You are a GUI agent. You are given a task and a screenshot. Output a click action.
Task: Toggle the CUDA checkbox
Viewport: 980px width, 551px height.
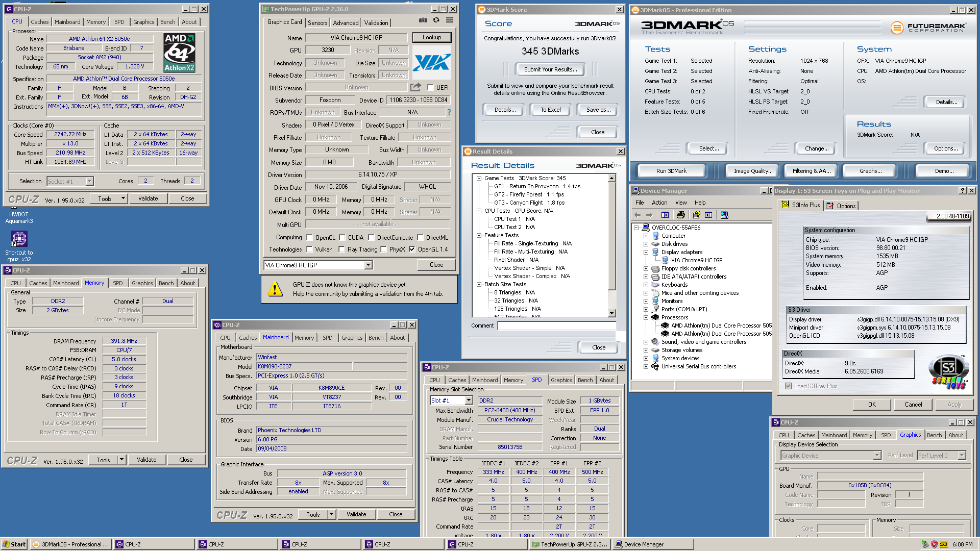[342, 237]
